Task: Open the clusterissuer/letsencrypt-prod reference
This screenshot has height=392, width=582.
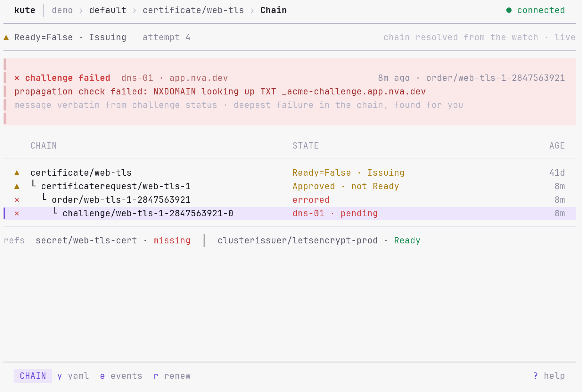Action: [x=297, y=241]
